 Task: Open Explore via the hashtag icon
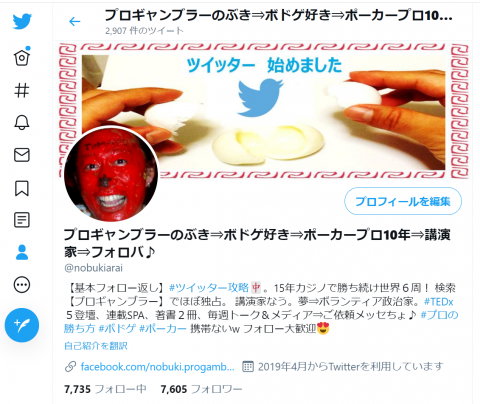(22, 90)
